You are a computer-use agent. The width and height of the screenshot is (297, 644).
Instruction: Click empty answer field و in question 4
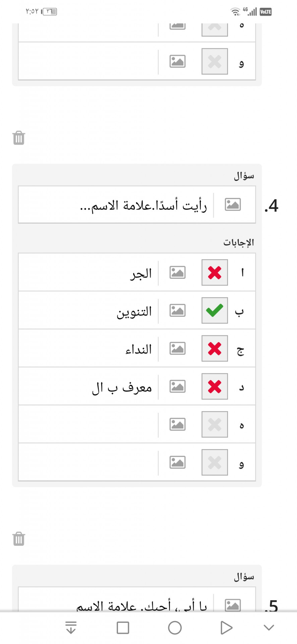point(88,463)
